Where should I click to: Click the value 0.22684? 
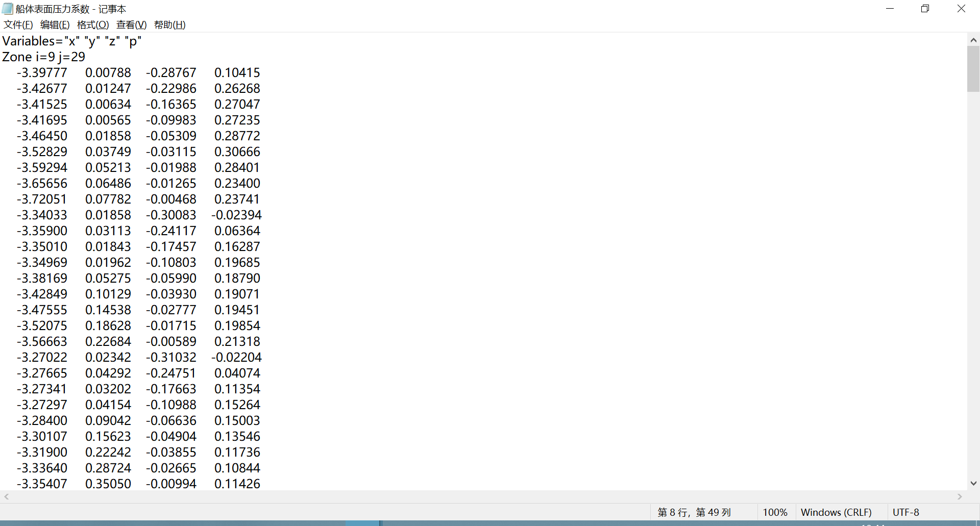(108, 342)
